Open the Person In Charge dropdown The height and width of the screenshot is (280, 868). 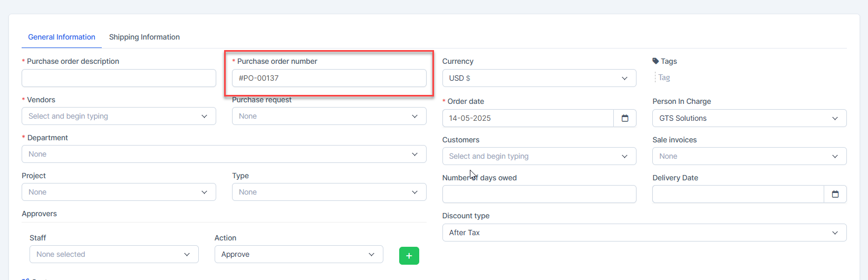(749, 118)
